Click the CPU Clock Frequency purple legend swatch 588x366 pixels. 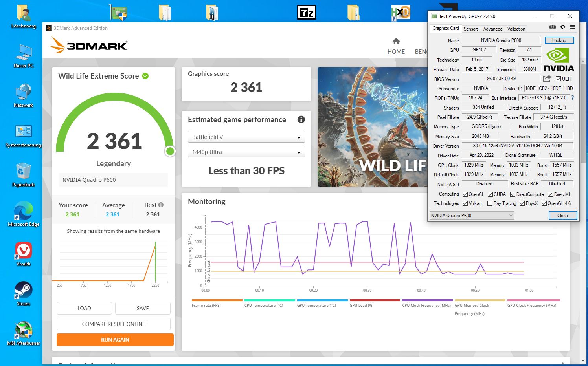(428, 300)
